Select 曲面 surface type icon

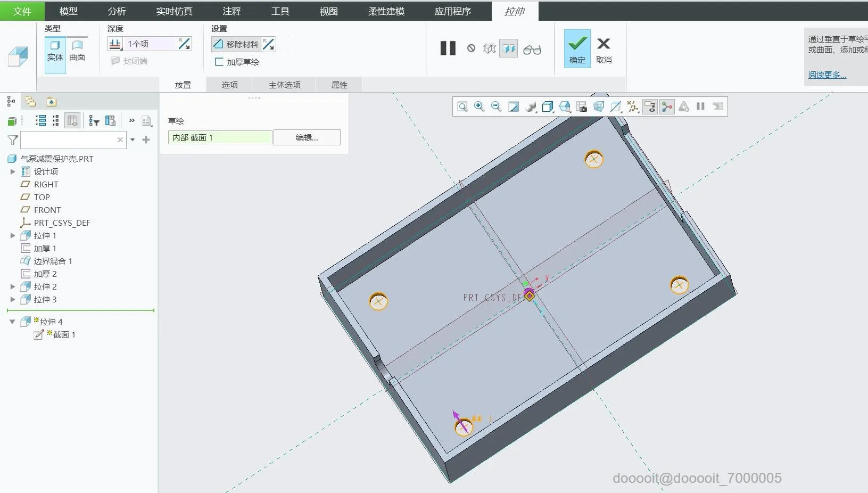pyautogui.click(x=77, y=51)
